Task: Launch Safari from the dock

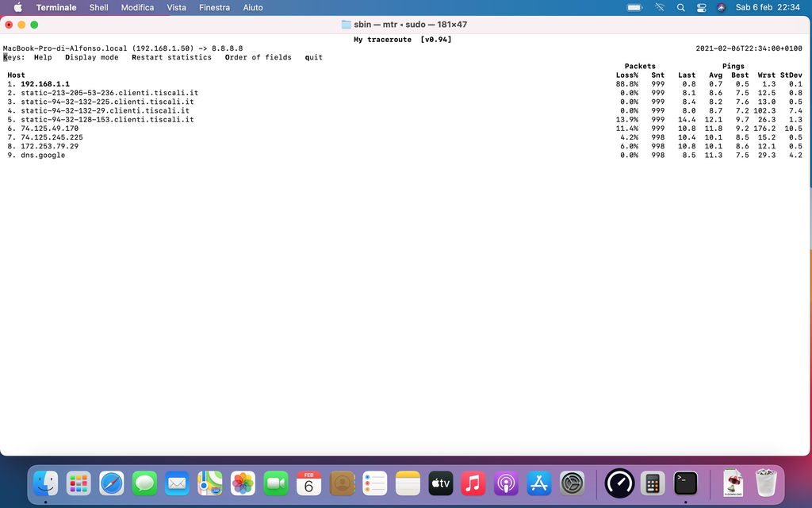Action: tap(112, 483)
